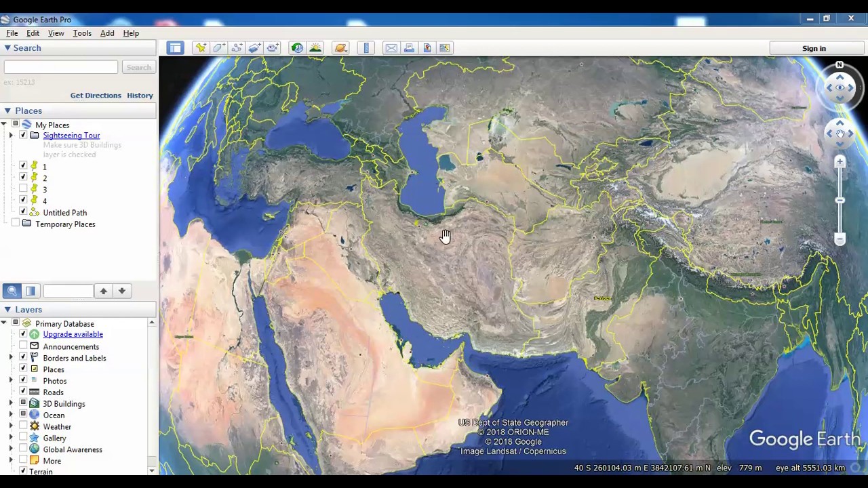Enable the Announcements layer checkbox

click(23, 346)
